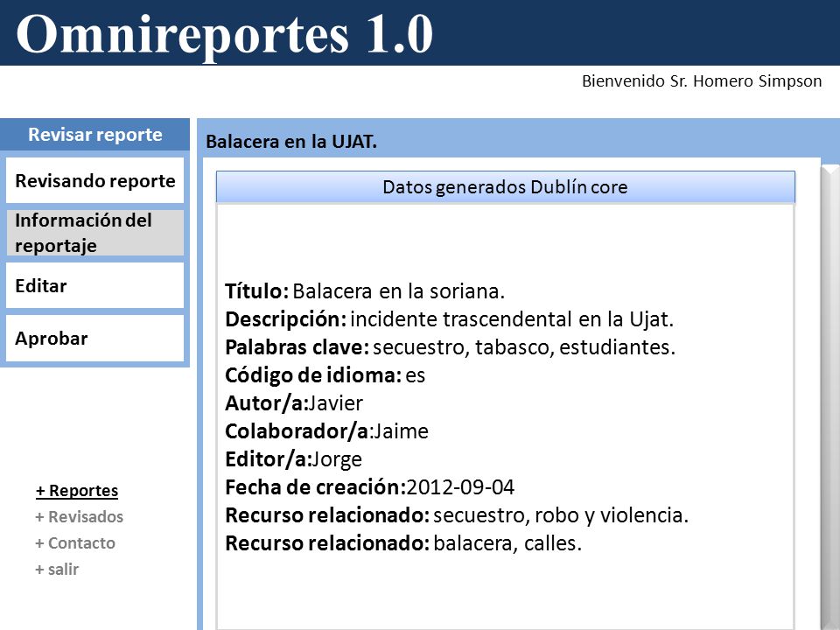Screen dimensions: 840x630
Task: Select the Balacera en la UJAT. heading
Action: (x=291, y=142)
